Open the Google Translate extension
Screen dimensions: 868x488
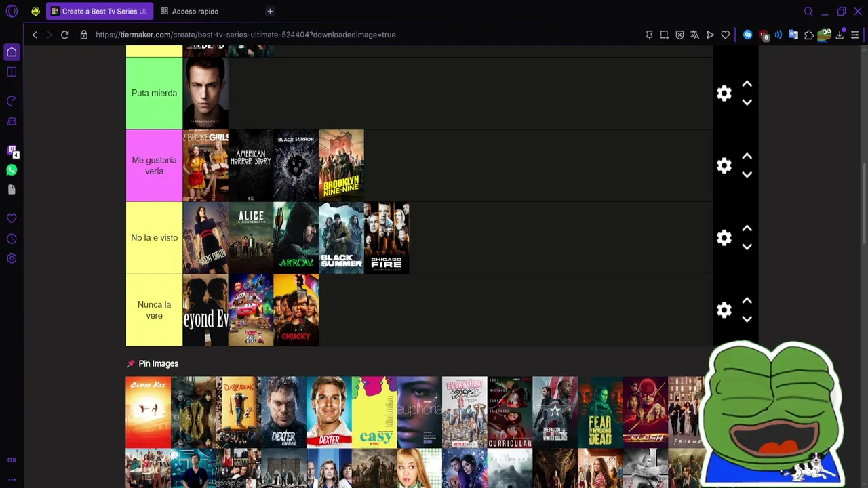793,35
